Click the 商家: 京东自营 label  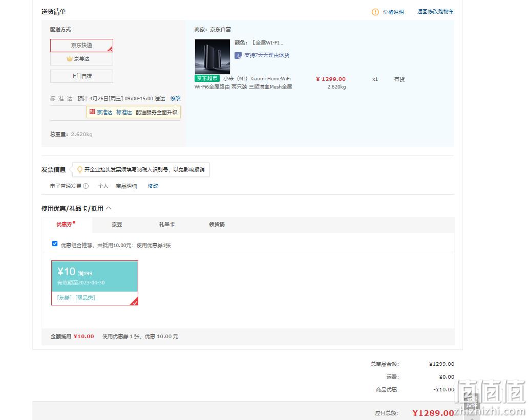(x=213, y=29)
